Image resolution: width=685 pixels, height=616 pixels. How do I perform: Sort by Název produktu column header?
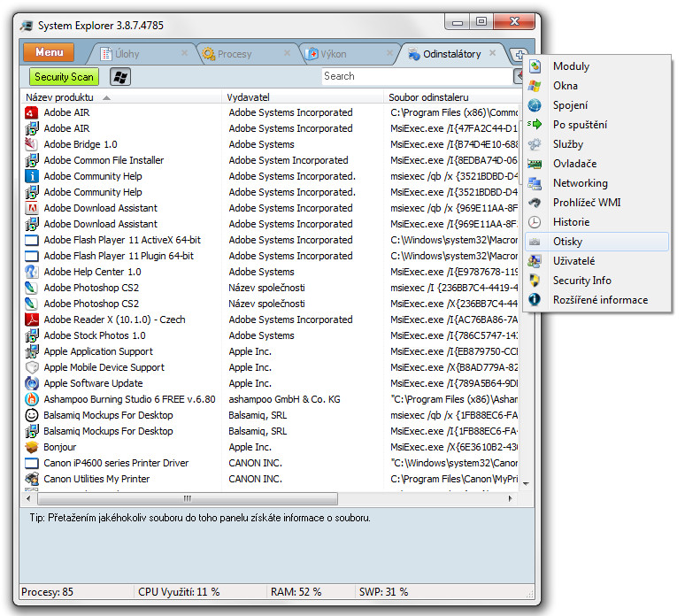coord(121,97)
